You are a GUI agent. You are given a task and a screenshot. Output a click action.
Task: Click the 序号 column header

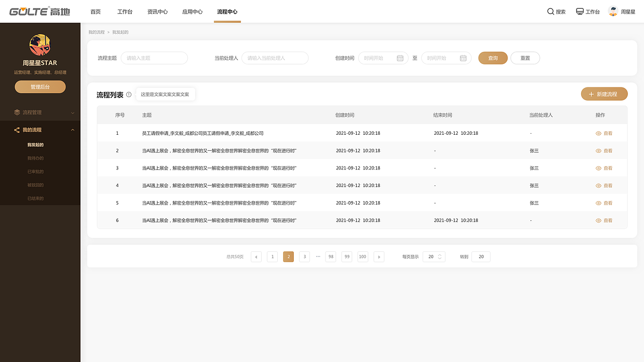coord(120,115)
